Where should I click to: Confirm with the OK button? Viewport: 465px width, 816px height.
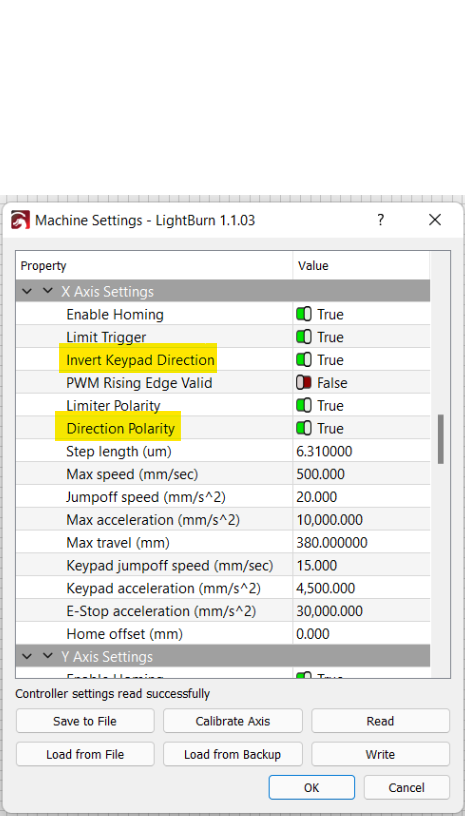coord(312,787)
